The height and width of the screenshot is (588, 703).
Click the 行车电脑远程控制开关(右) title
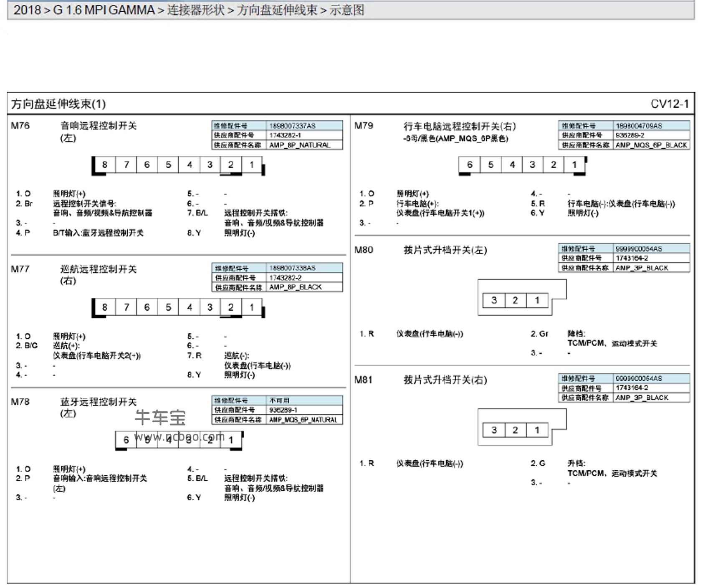coord(460,126)
